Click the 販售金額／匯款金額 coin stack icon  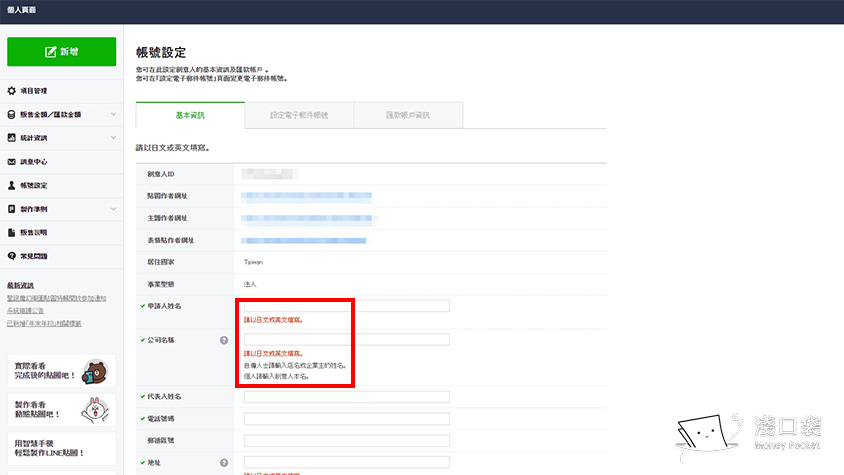click(12, 115)
